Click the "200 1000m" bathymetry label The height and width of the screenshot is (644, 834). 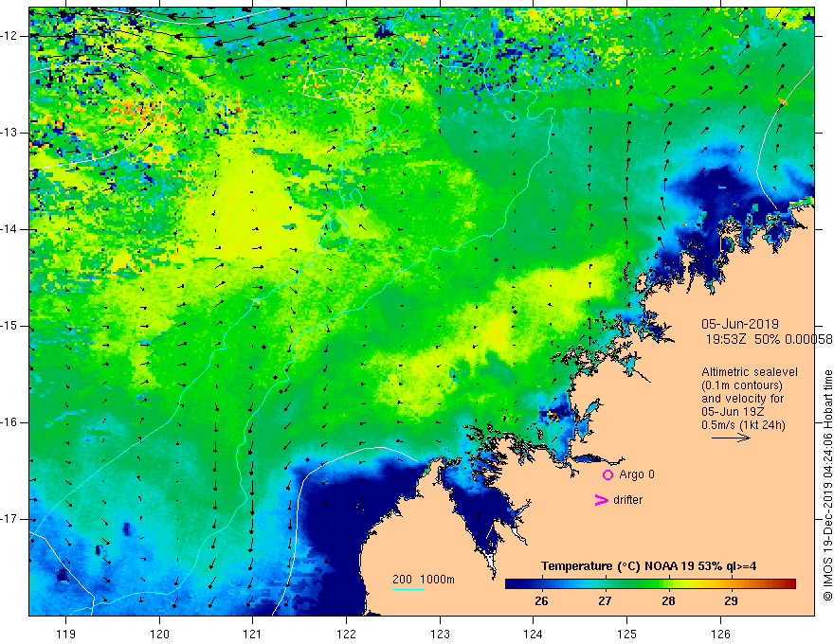(x=424, y=580)
